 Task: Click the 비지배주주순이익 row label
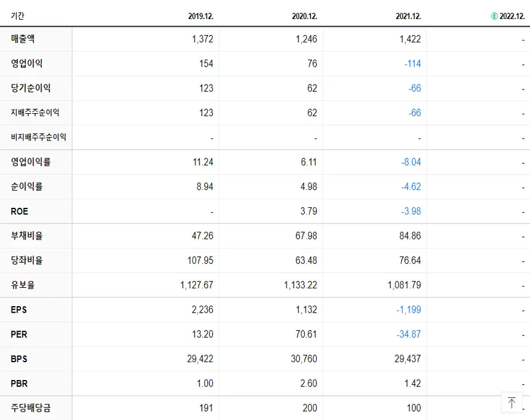(39, 137)
